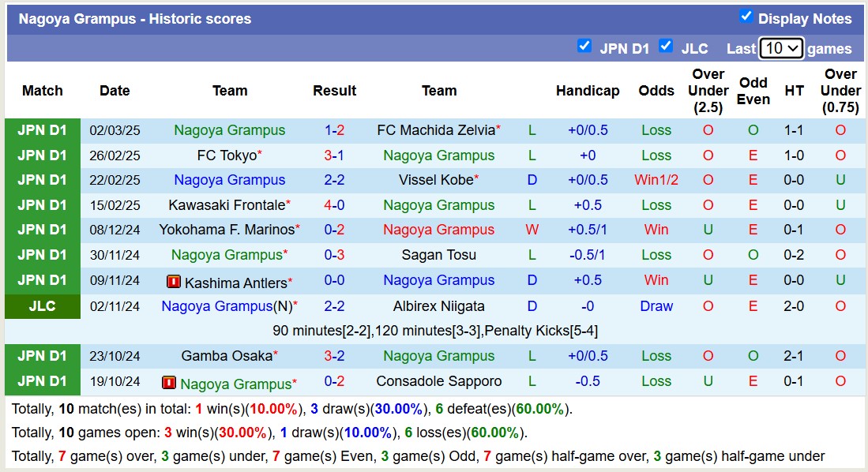Image resolution: width=868 pixels, height=472 pixels.
Task: Click red card icon beside Kashima Antlers
Action: (174, 281)
